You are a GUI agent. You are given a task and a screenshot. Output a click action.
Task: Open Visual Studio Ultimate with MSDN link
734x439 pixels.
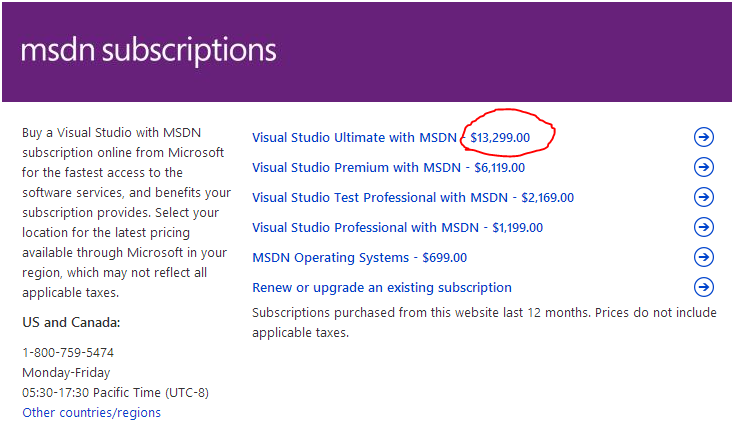tap(354, 137)
